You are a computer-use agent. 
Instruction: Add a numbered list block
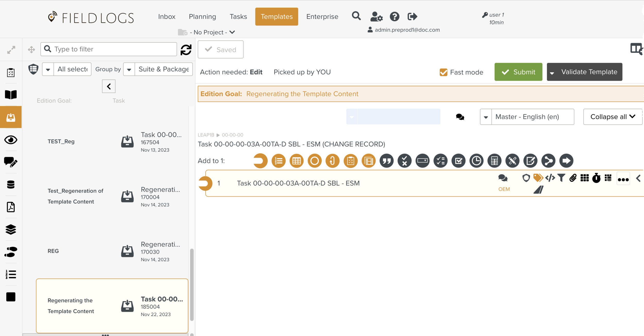[278, 161]
